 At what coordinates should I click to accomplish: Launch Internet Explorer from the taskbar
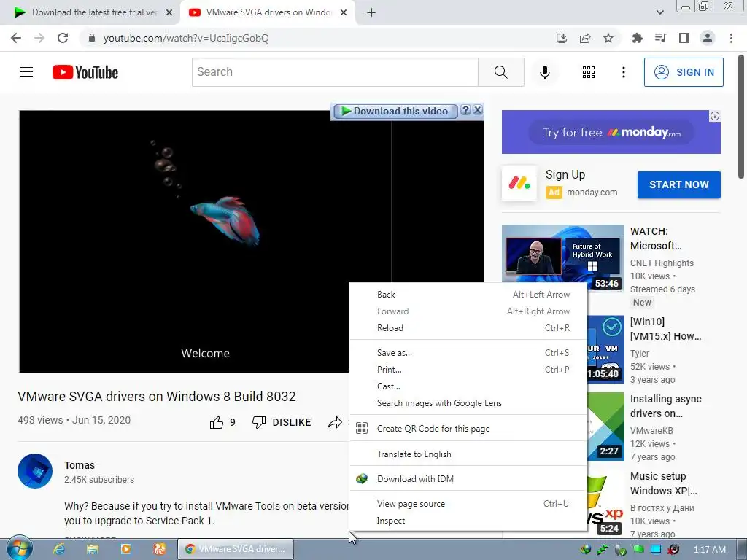58,549
